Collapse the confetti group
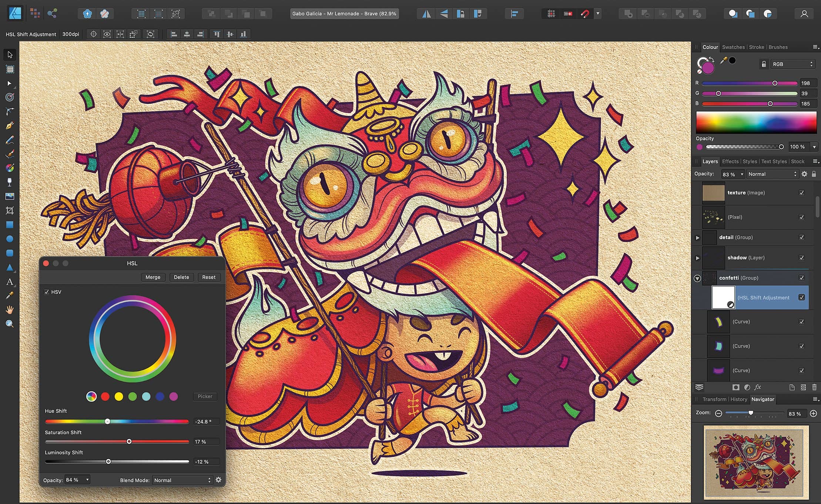821x504 pixels. [697, 278]
